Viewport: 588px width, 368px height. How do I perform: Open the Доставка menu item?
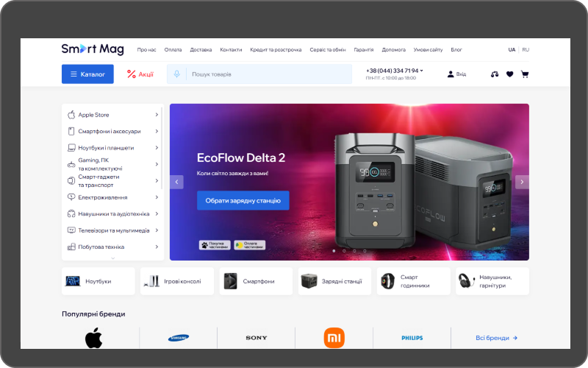click(x=201, y=49)
